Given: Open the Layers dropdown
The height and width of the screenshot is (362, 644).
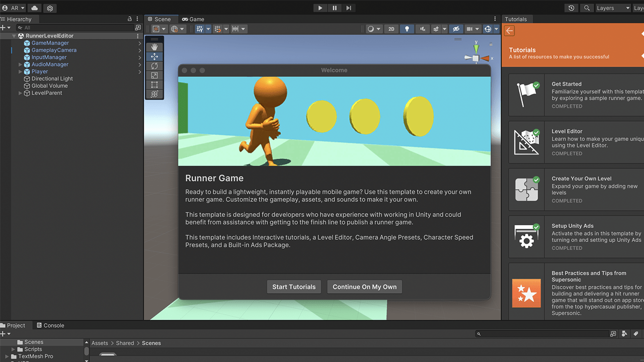Looking at the screenshot, I should click(613, 8).
